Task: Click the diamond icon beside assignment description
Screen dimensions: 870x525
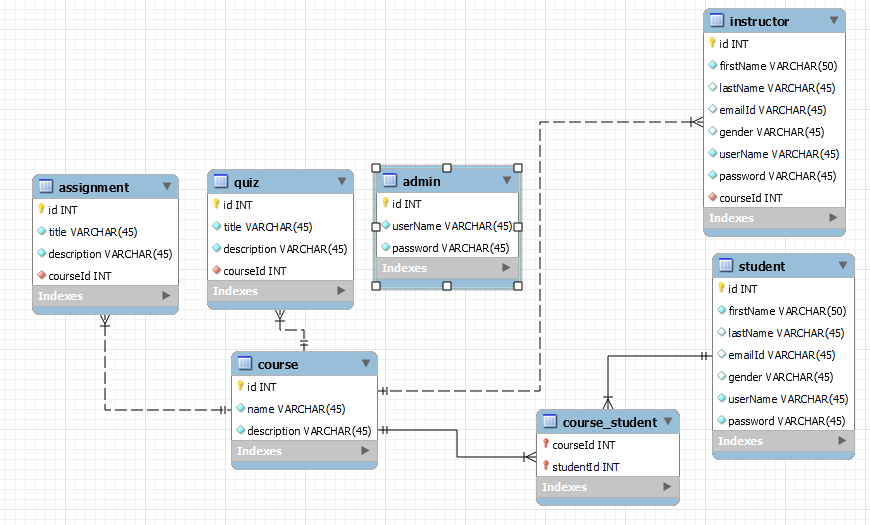Action: (x=42, y=253)
